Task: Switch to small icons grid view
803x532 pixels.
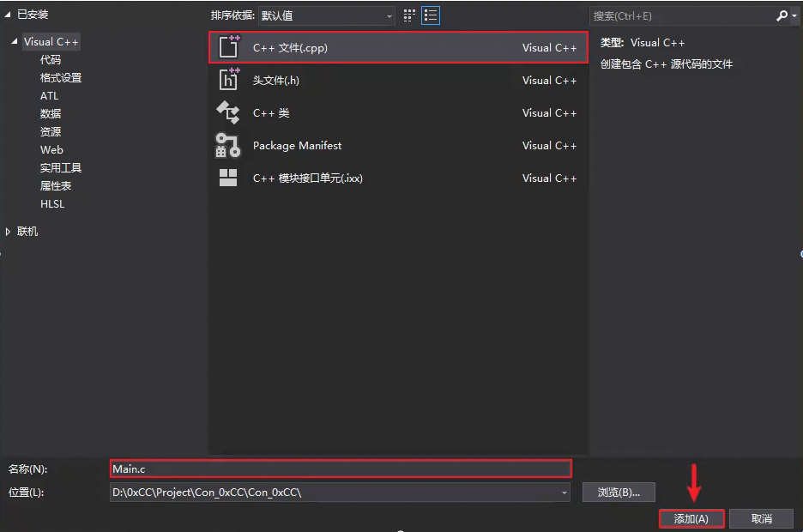Action: 408,15
